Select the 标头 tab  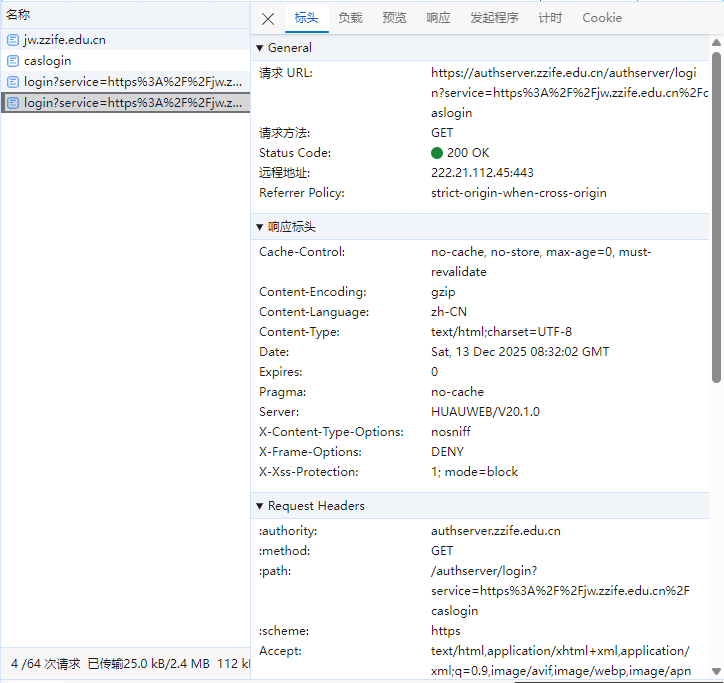click(306, 18)
